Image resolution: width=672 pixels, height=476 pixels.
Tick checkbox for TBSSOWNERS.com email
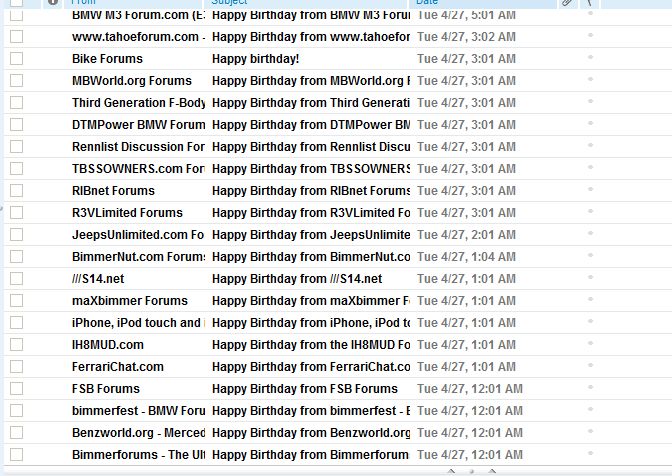click(16, 168)
